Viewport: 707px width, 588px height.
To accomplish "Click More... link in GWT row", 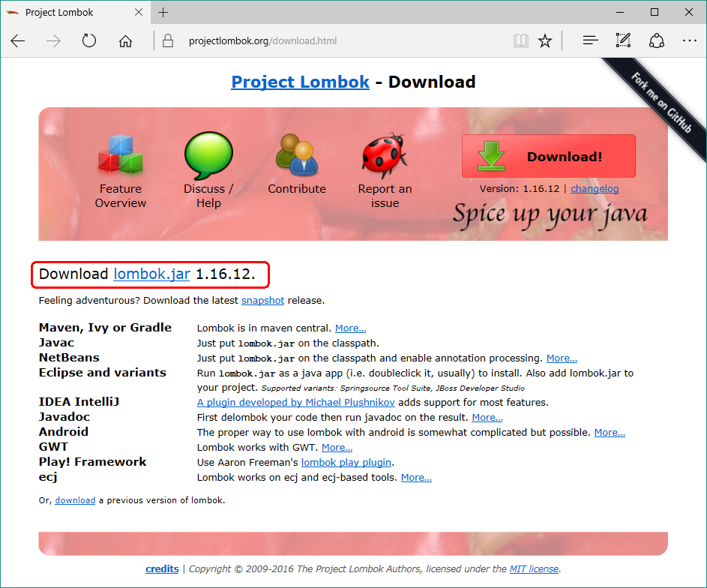I will [337, 447].
